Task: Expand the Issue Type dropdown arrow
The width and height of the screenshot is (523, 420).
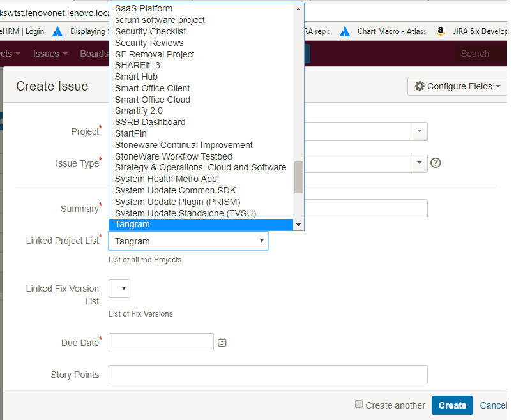Action: (420, 163)
